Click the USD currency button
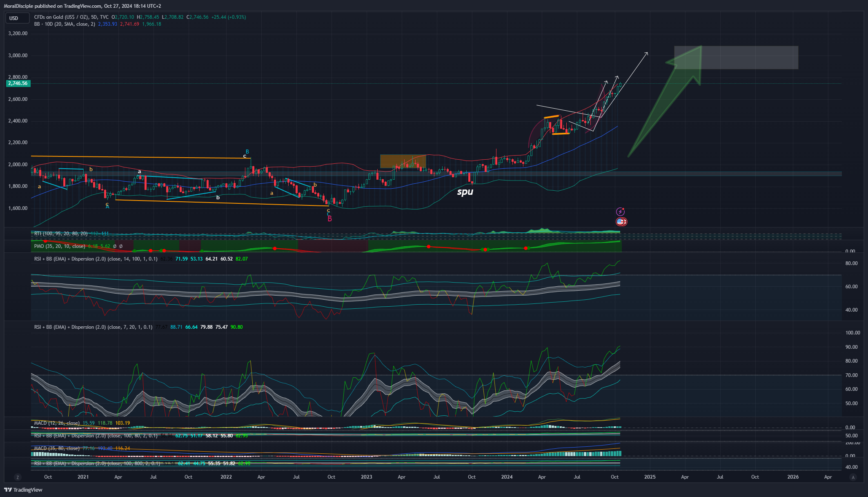The height and width of the screenshot is (497, 868). pyautogui.click(x=17, y=18)
